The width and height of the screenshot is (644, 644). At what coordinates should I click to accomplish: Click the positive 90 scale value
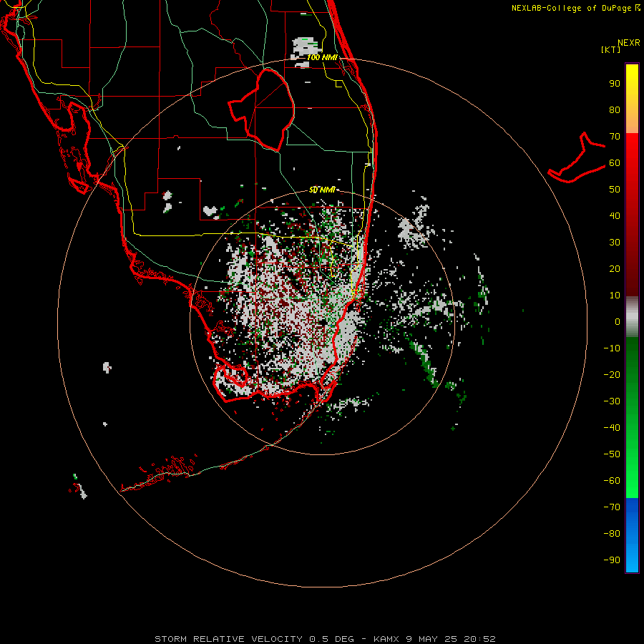(615, 84)
